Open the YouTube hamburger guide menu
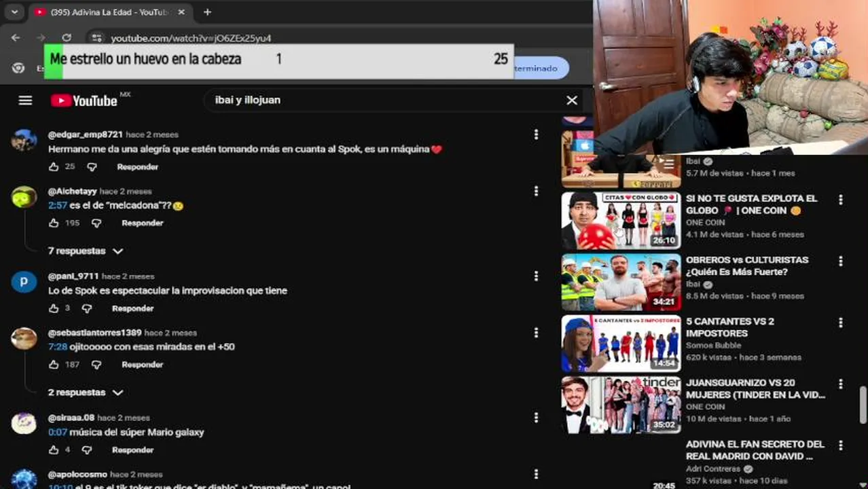868x489 pixels. 25,101
